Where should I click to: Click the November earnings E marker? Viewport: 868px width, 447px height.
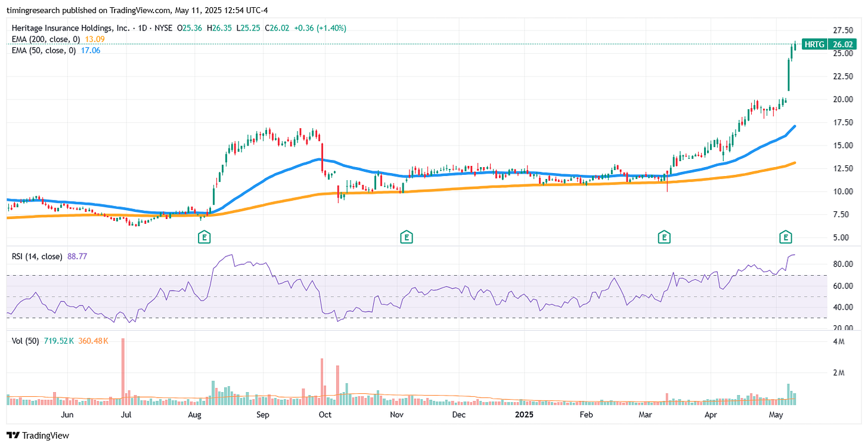(x=406, y=238)
